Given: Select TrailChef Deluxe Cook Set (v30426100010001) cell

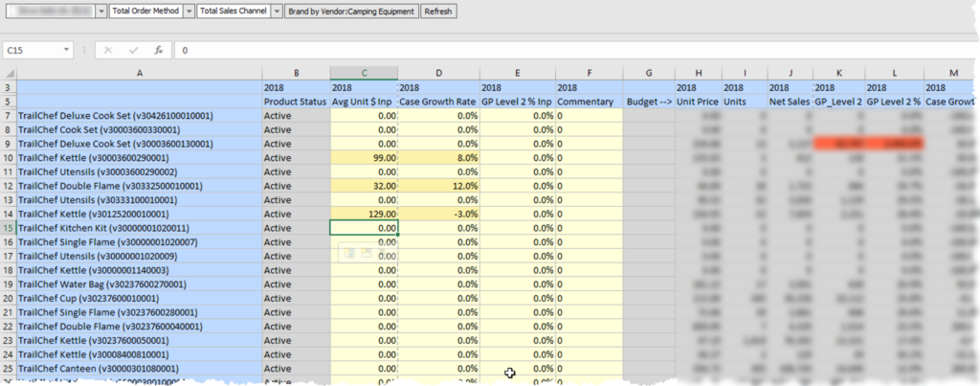Looking at the screenshot, I should click(140, 116).
